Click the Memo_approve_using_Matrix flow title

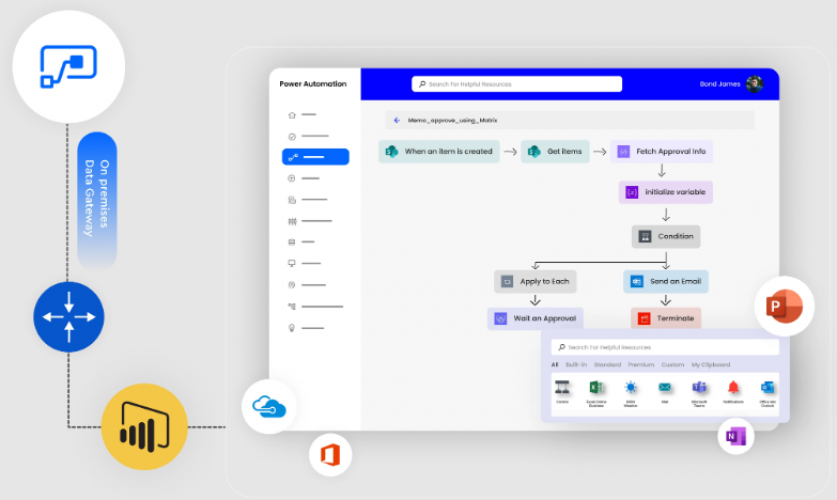452,120
